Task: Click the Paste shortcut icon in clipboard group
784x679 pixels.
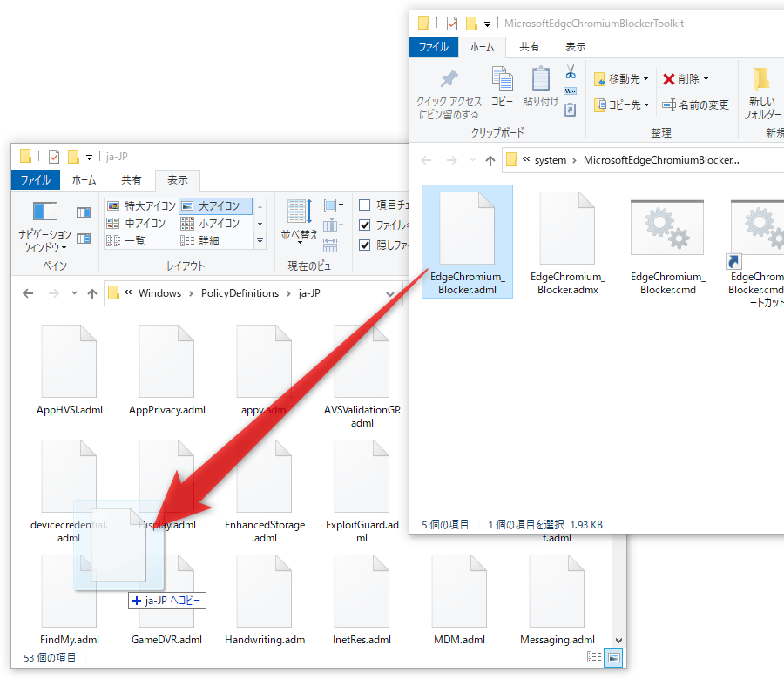Action: click(x=570, y=110)
